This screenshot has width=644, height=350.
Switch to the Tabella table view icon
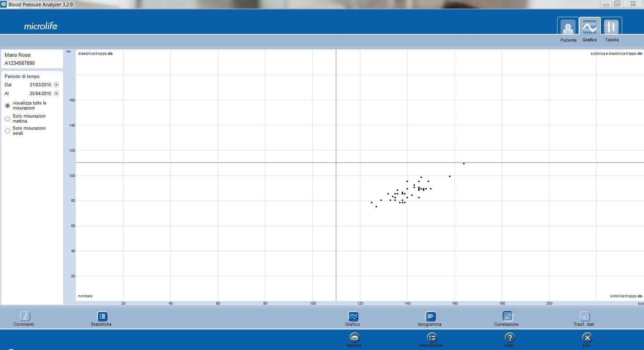(611, 28)
